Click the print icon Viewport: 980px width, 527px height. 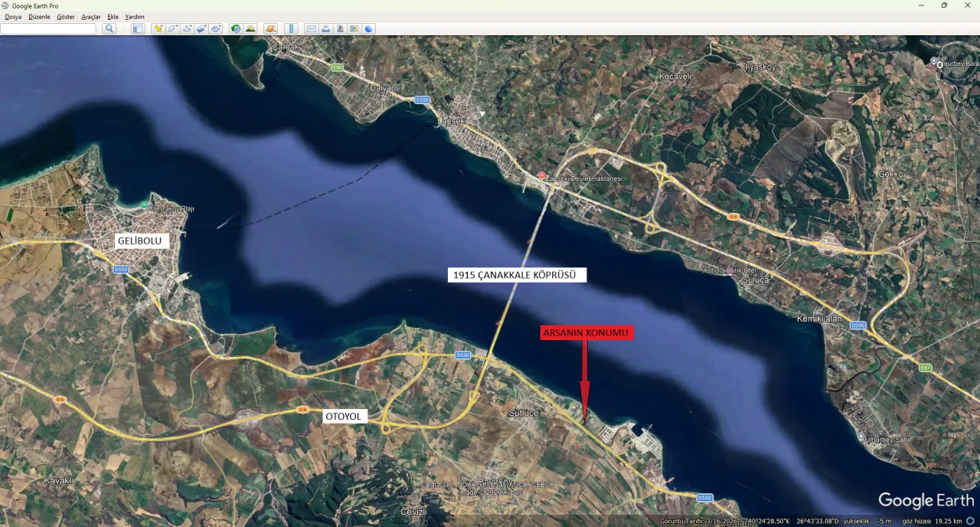point(325,28)
